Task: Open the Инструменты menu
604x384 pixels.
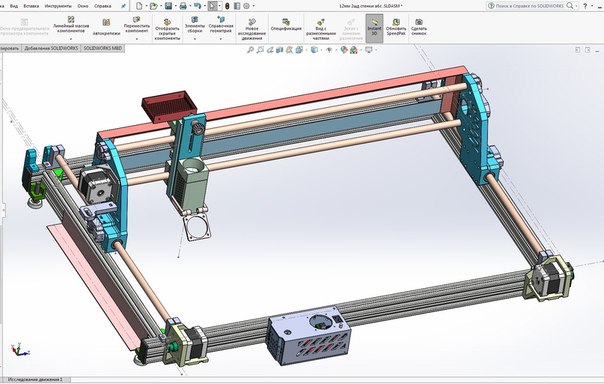Action: click(x=58, y=6)
